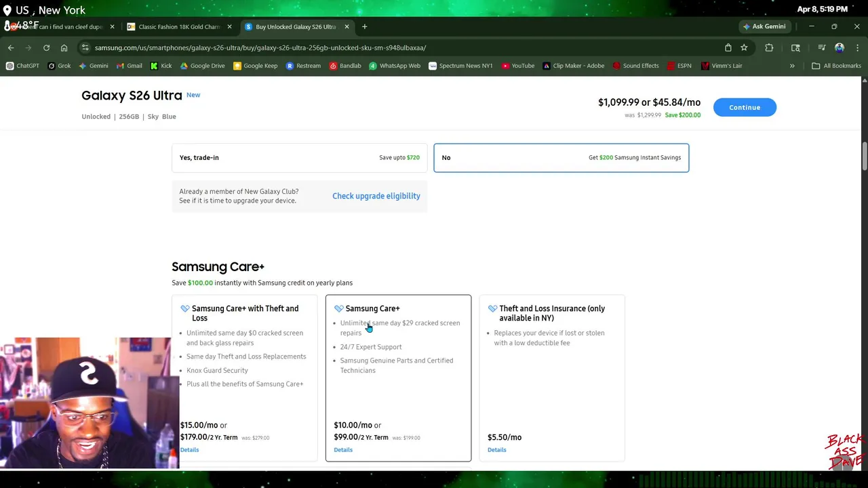Open Gmail bookmark
The width and height of the screenshot is (868, 488).
pos(129,66)
